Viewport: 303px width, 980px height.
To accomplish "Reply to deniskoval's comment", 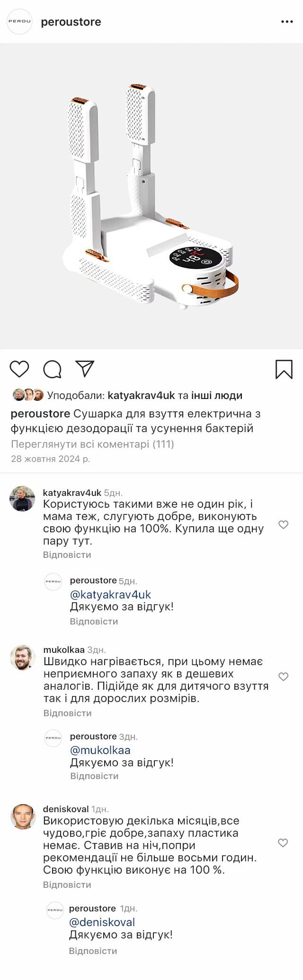I will click(67, 885).
